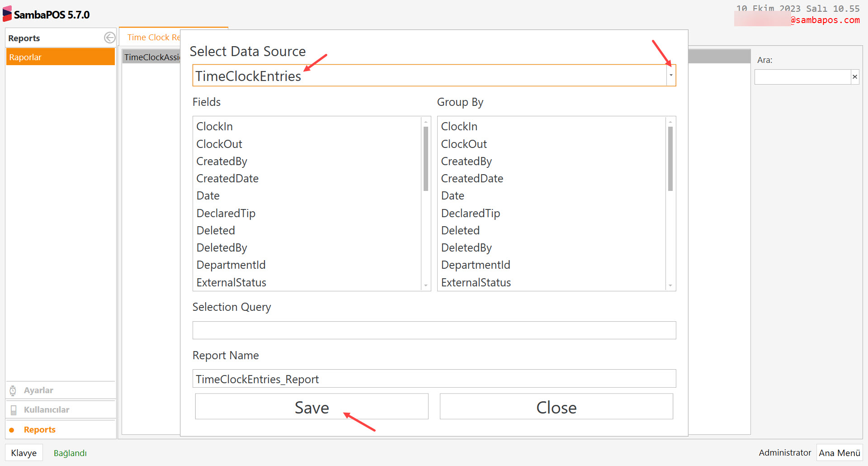The height and width of the screenshot is (466, 868).
Task: Click the Selection Query input field
Action: click(434, 330)
